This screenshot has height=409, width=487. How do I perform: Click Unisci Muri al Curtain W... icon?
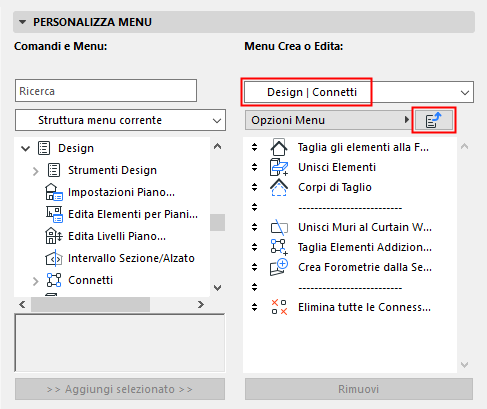point(279,227)
